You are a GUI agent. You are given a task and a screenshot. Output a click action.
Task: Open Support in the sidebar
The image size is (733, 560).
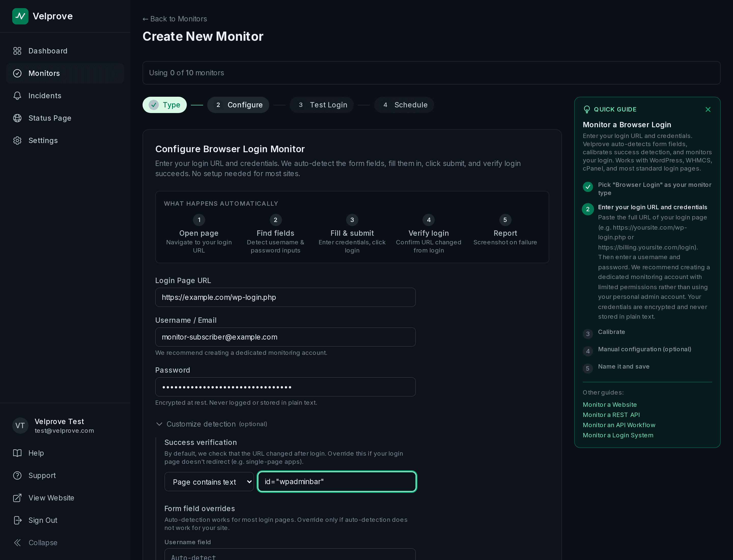pos(65,475)
